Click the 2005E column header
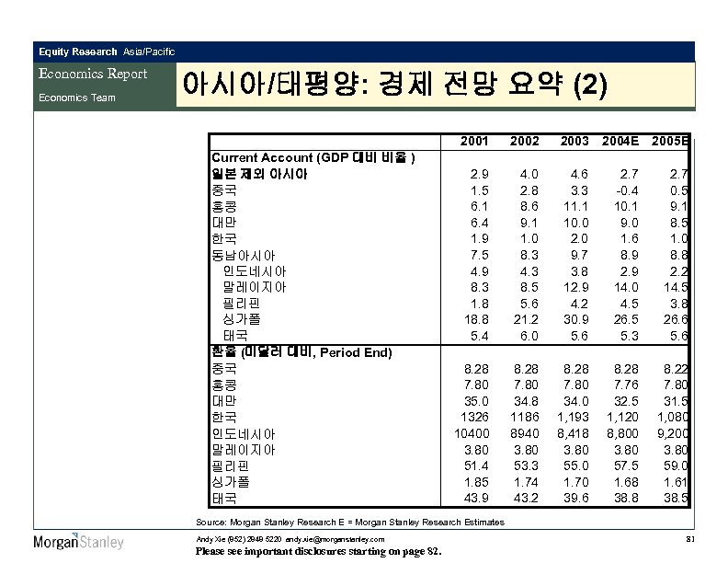This screenshot has height=563, width=728. [x=669, y=141]
